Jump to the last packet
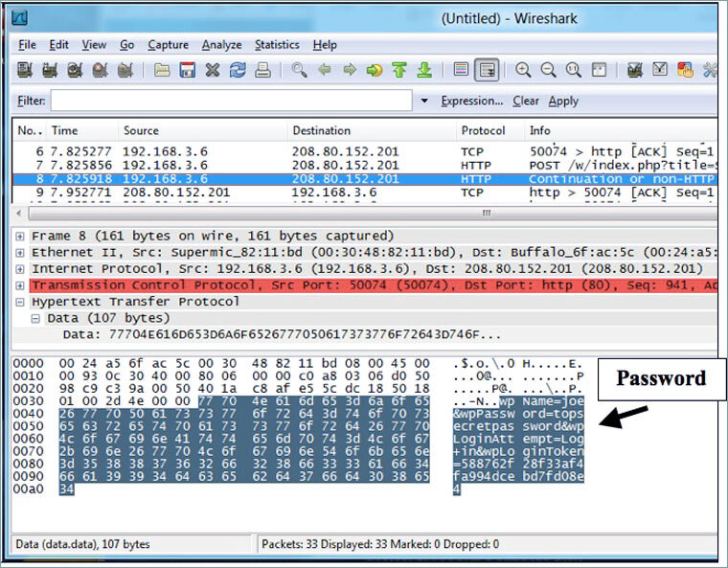Image resolution: width=728 pixels, height=568 pixels. 424,70
